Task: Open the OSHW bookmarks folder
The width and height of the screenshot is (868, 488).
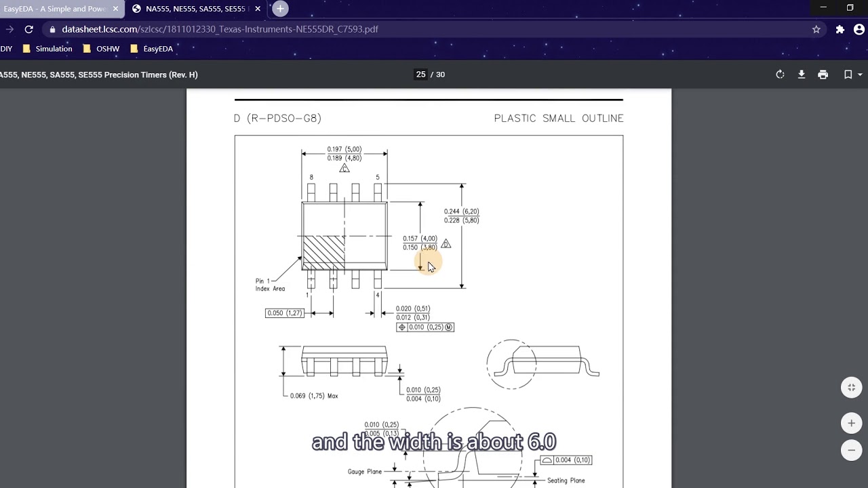Action: pos(101,49)
